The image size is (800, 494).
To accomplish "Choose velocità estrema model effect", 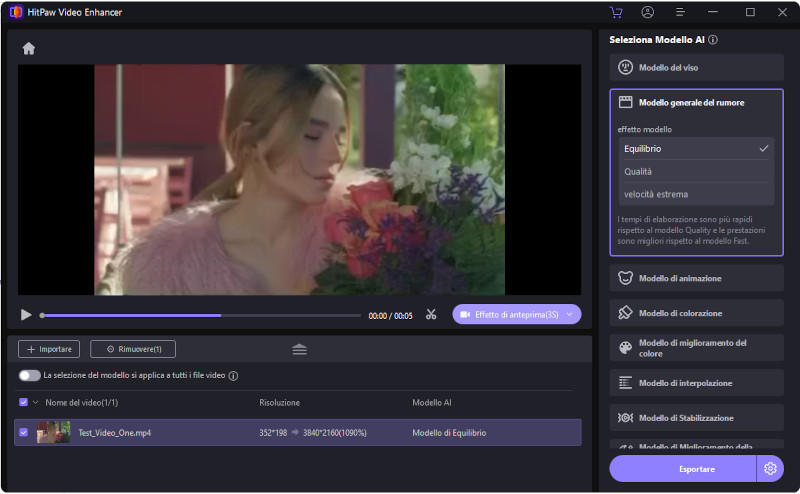I will coord(696,194).
